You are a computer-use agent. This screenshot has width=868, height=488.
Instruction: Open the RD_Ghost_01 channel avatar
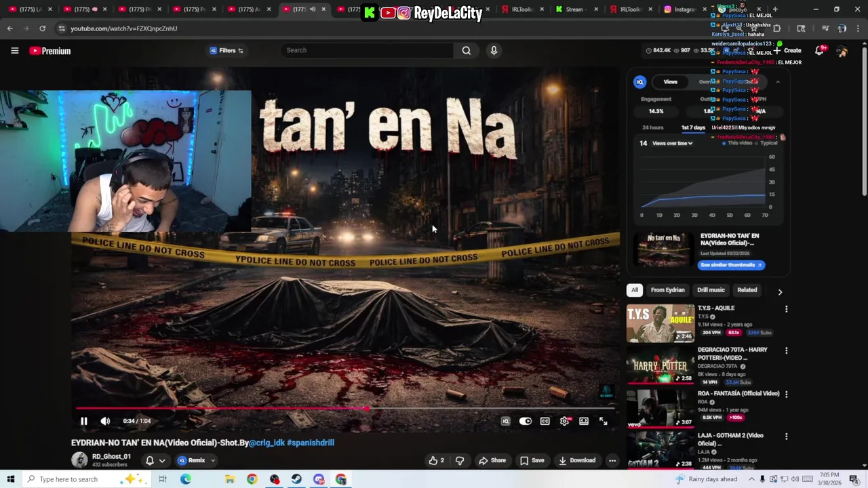pyautogui.click(x=79, y=460)
